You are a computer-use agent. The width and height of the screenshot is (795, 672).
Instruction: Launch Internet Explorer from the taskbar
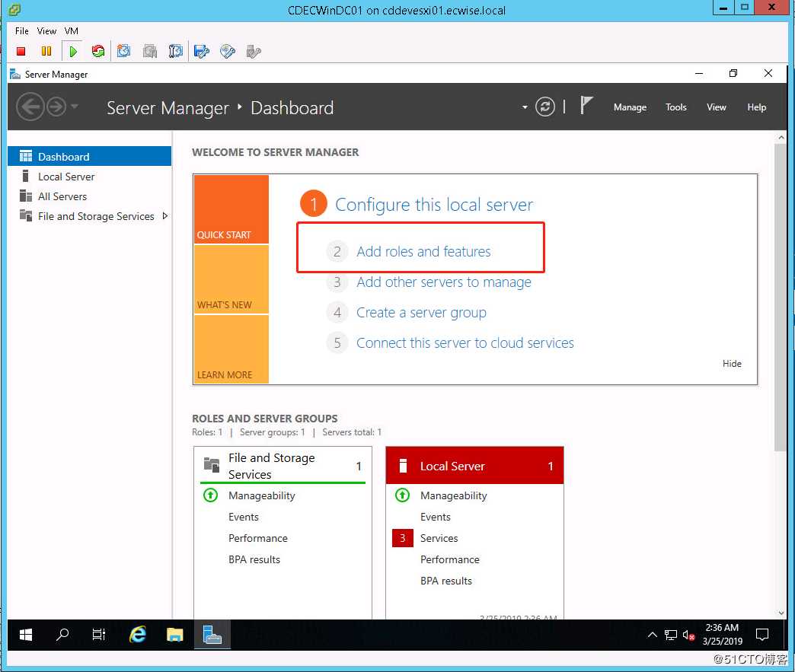point(137,634)
